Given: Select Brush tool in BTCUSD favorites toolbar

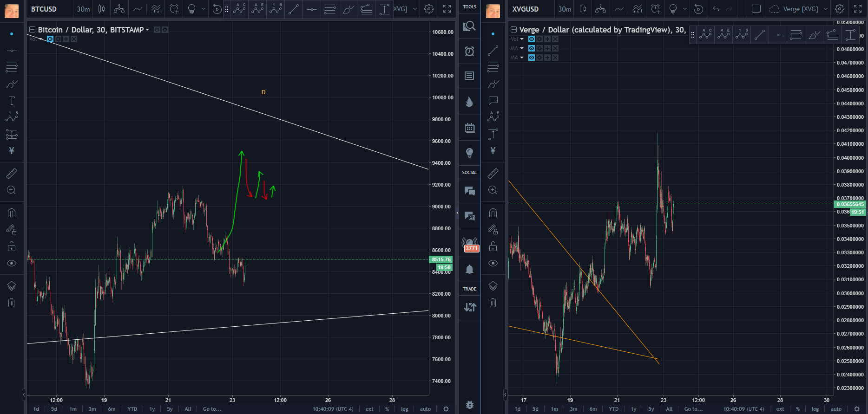Looking at the screenshot, I should tap(348, 9).
